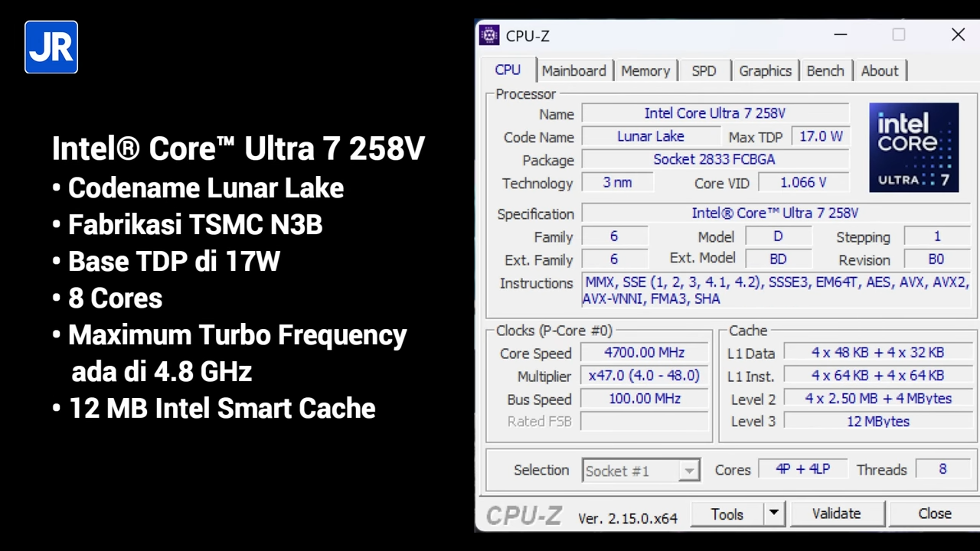Viewport: 980px width, 551px height.
Task: Click the "8 Cores" bullet
Action: 107,298
